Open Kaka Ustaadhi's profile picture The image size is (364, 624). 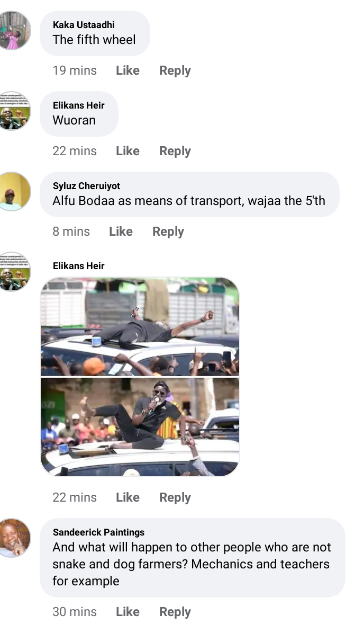pyautogui.click(x=15, y=30)
